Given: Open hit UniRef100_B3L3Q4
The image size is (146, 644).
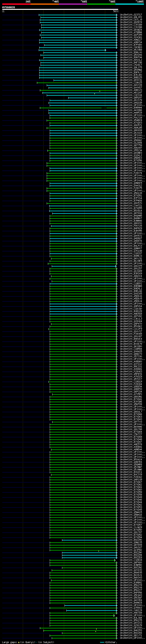Looking at the screenshot, I should [x=131, y=618].
